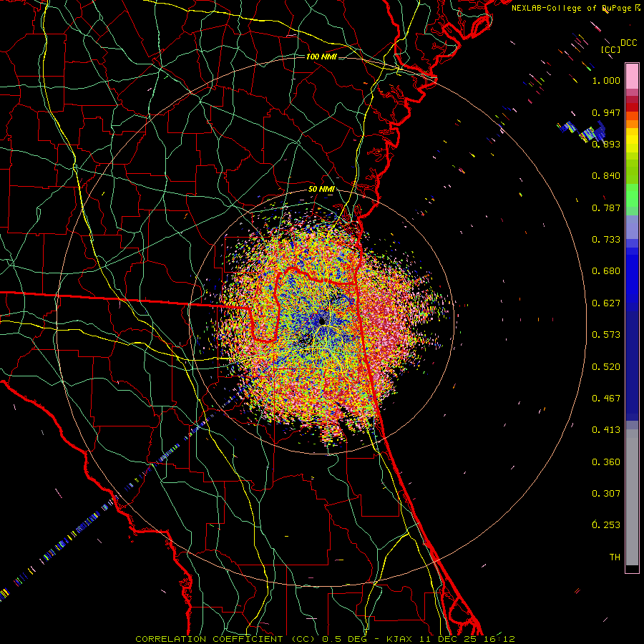Click the 50 NMI range ring label

click(x=321, y=190)
